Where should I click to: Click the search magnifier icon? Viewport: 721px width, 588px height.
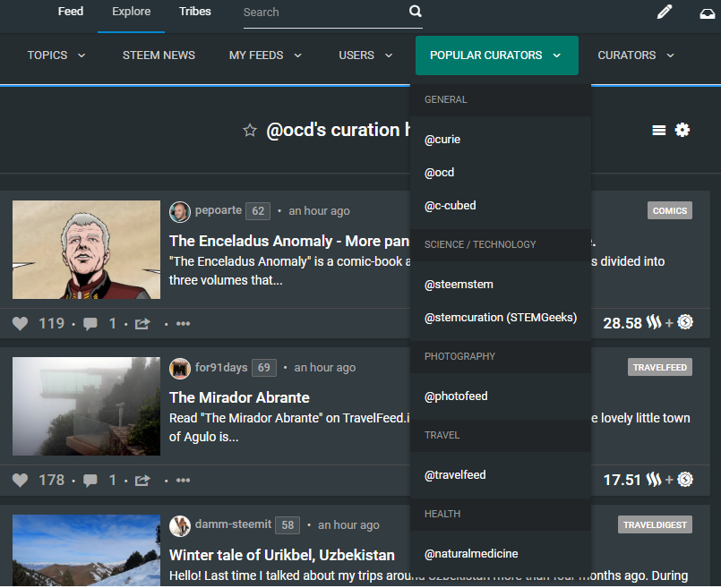(x=415, y=12)
